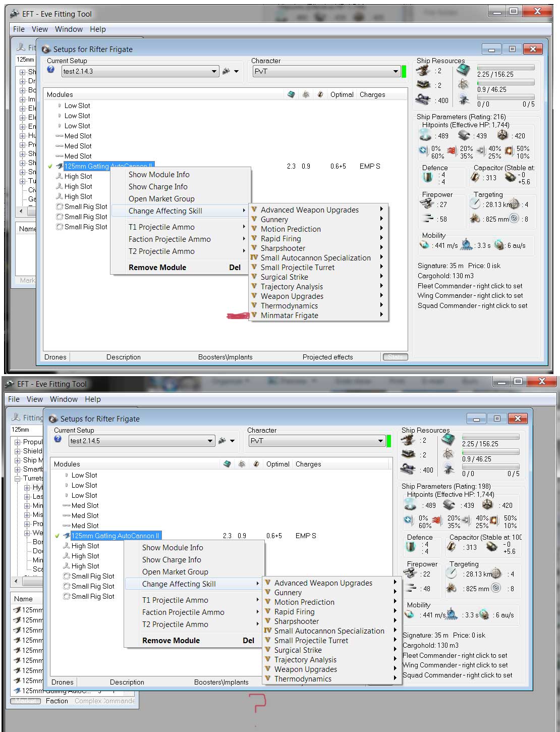Click calibration icon showing 400 in test 2.14.3 window
Image resolution: width=560 pixels, height=732 pixels.
click(423, 100)
